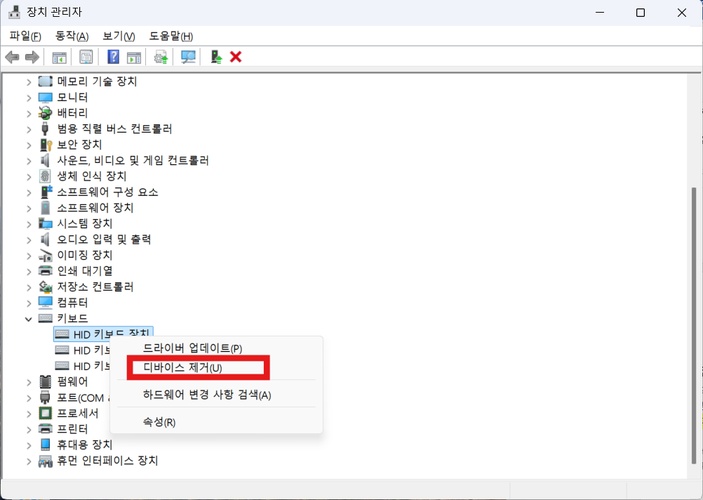The height and width of the screenshot is (500, 703).
Task: Select the 프로세서 label
Action: [78, 413]
